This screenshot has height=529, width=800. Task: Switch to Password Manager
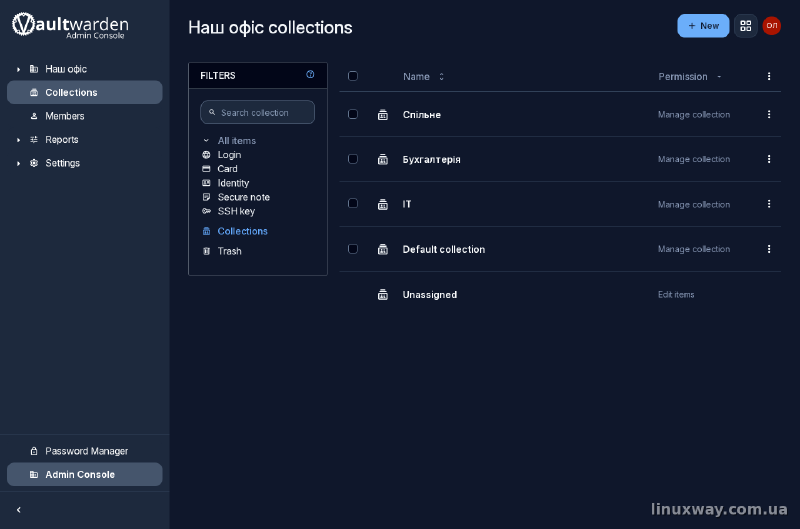point(85,451)
